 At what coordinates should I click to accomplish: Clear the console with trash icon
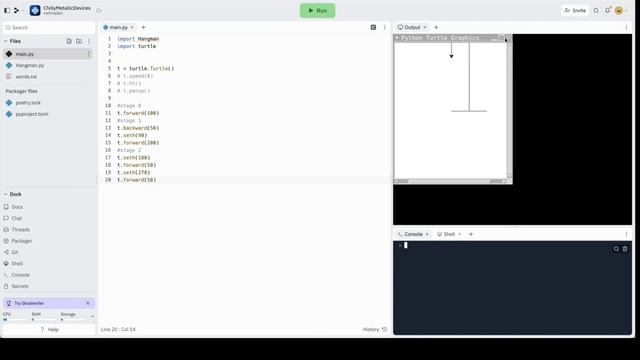click(x=625, y=249)
